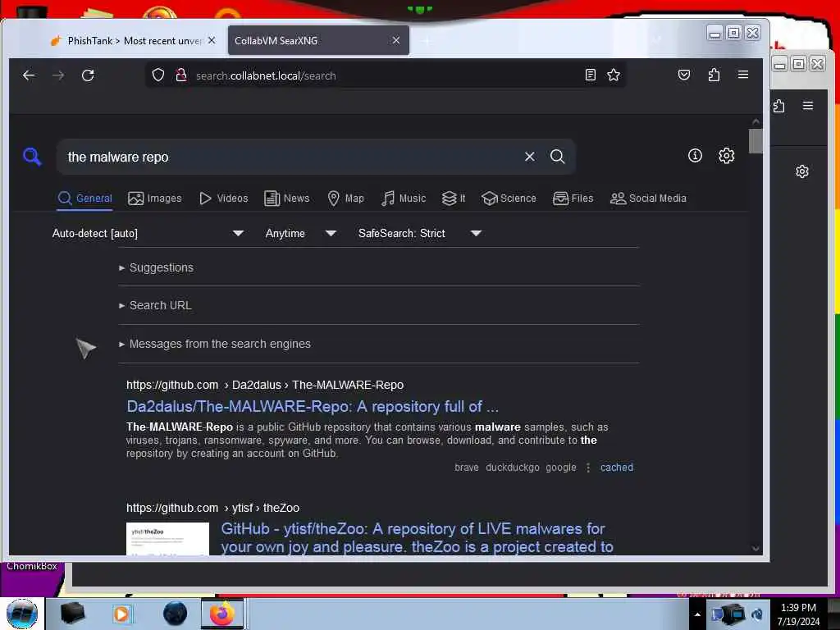Click the page vertical scrollbar thumb
Image resolution: width=840 pixels, height=630 pixels.
756,141
